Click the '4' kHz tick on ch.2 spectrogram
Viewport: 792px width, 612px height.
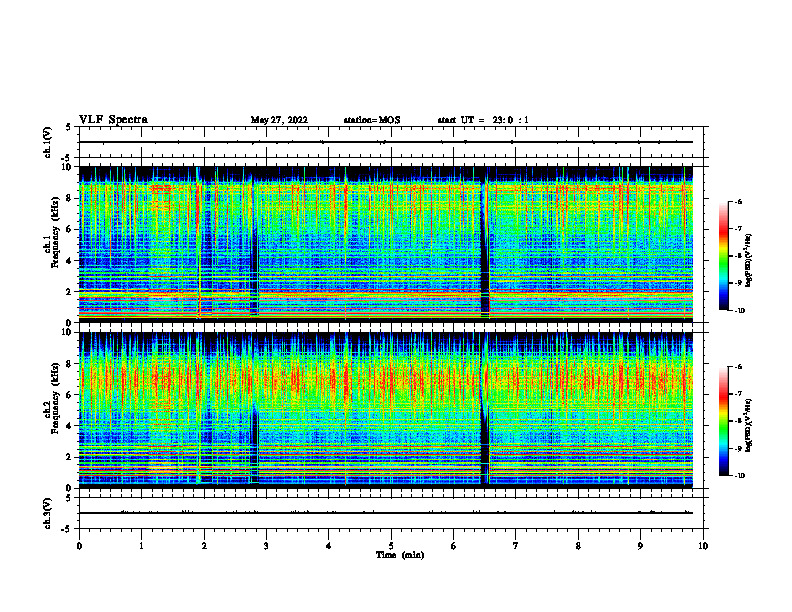(71, 426)
